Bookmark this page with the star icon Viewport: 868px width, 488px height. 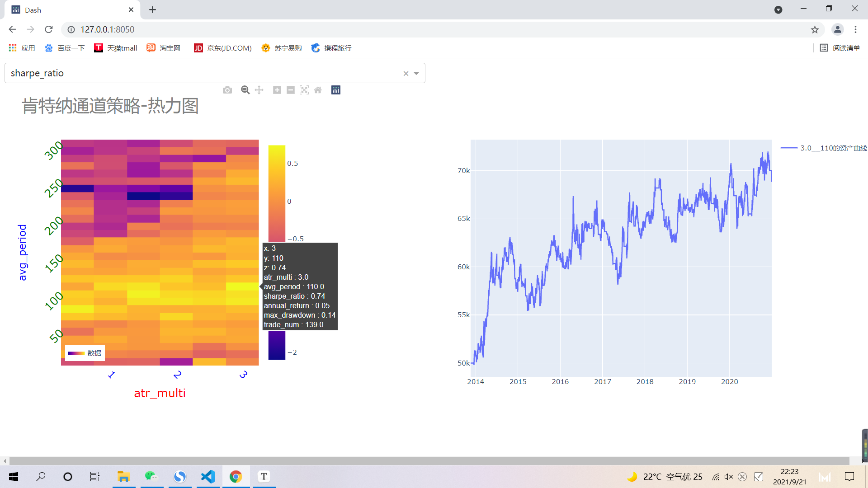(x=815, y=29)
